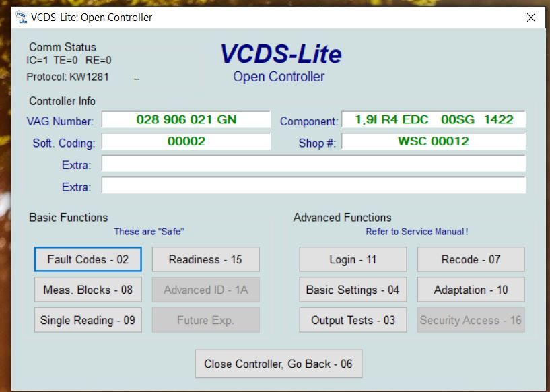The width and height of the screenshot is (550, 392).
Task: Click the second empty Extra field
Action: [314, 185]
